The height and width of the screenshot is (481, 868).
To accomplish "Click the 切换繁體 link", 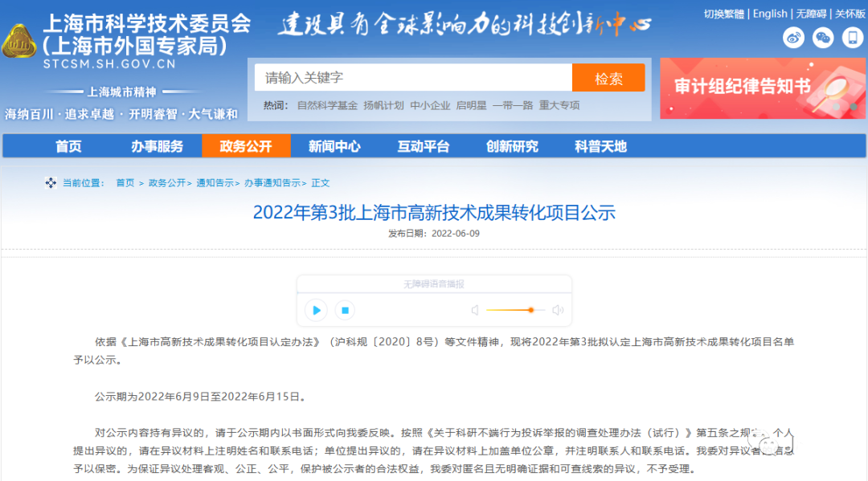I will coord(724,14).
